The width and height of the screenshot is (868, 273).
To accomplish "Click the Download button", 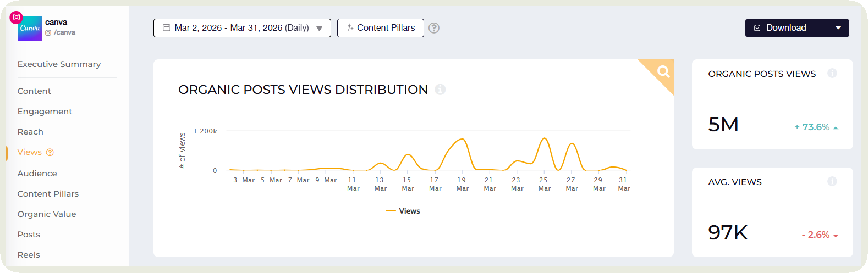I will [797, 28].
